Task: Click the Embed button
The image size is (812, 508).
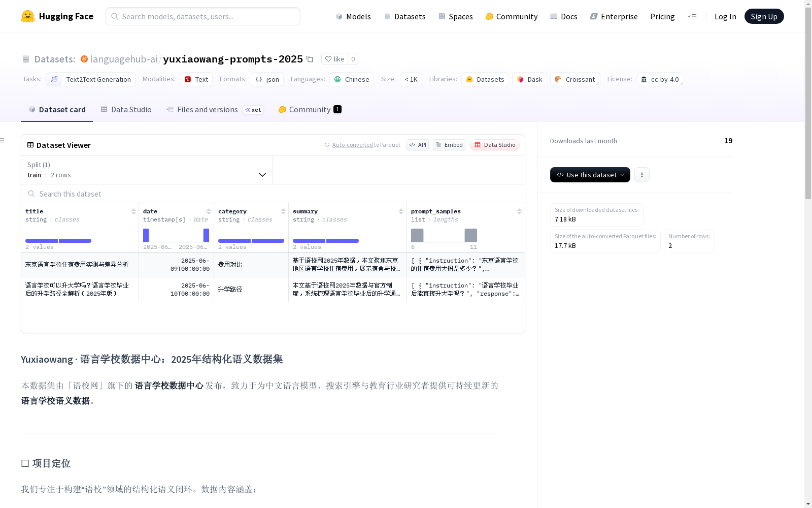Action: click(449, 145)
